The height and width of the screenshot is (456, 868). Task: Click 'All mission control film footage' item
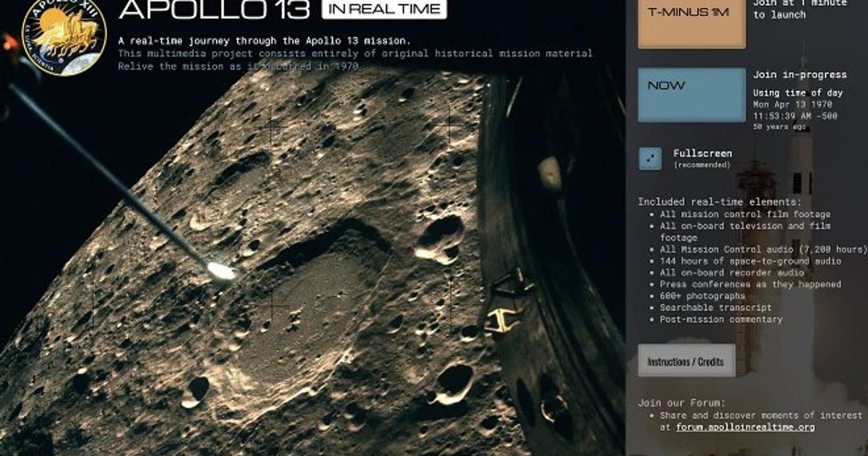(x=745, y=214)
